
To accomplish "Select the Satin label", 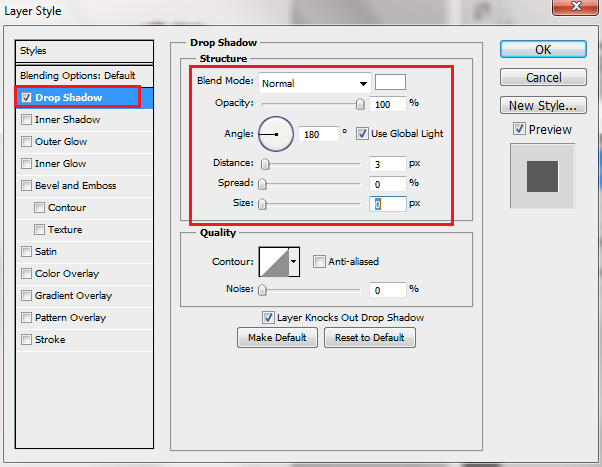I will click(46, 252).
